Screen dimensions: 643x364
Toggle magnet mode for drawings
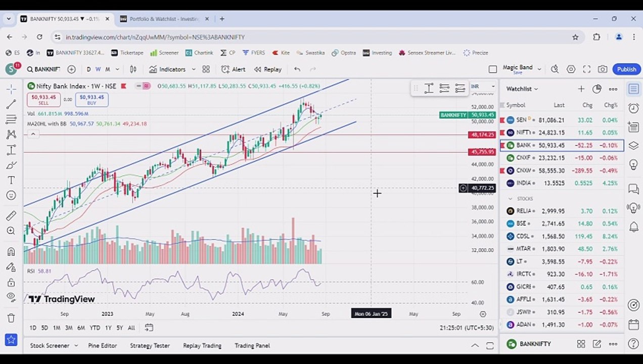[11, 251]
